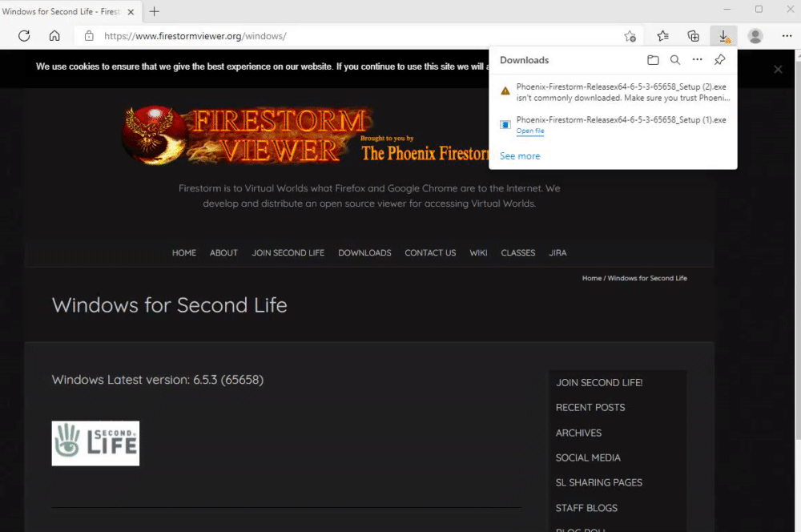The image size is (801, 532).
Task: Open SL SHARING PAGES sidebar link
Action: click(x=598, y=482)
